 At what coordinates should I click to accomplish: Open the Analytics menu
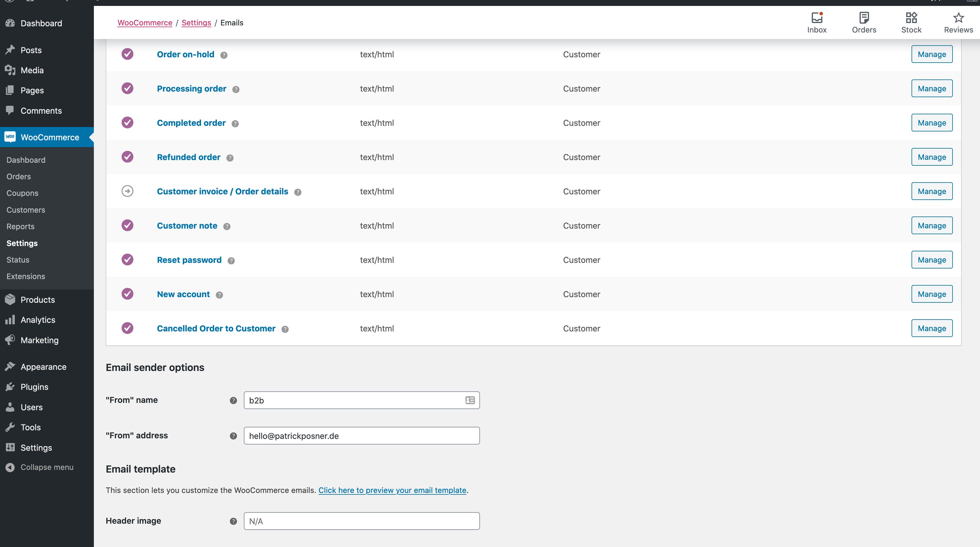pos(47,320)
